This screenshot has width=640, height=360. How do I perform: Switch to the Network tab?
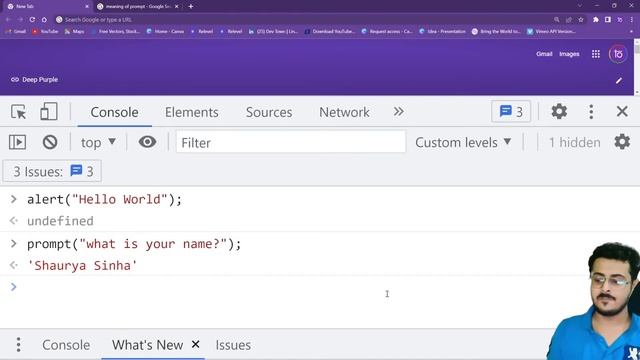click(x=344, y=112)
